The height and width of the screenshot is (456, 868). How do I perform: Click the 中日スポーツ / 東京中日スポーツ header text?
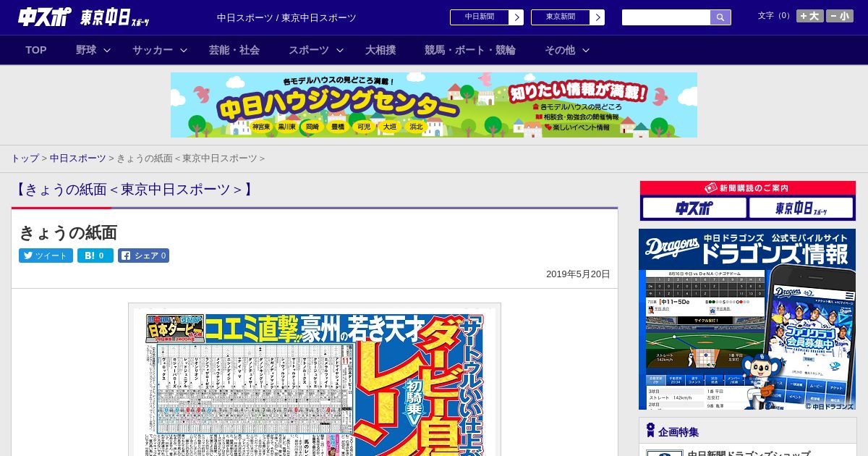click(286, 17)
